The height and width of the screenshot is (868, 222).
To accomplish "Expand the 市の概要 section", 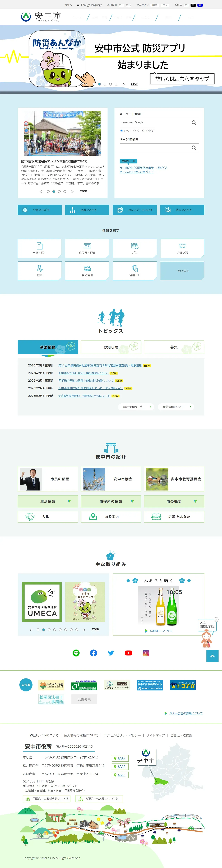I will pos(174,501).
